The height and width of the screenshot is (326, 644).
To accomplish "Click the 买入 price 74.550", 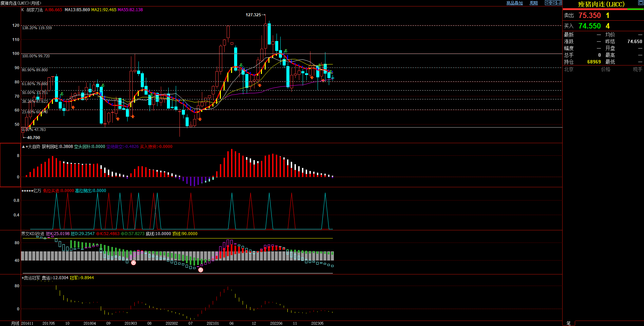I will tap(589, 26).
